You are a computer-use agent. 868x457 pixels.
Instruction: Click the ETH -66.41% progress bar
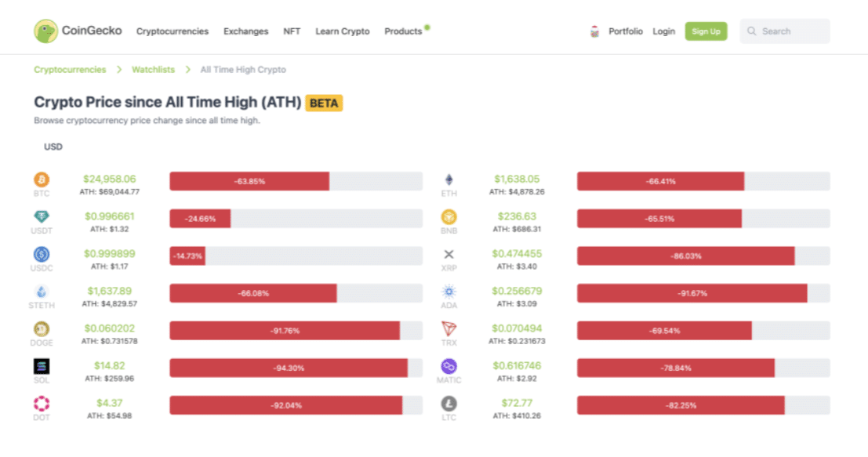[703, 182]
